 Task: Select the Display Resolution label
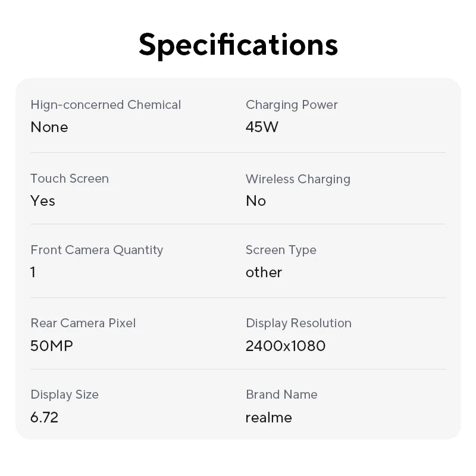pos(299,323)
